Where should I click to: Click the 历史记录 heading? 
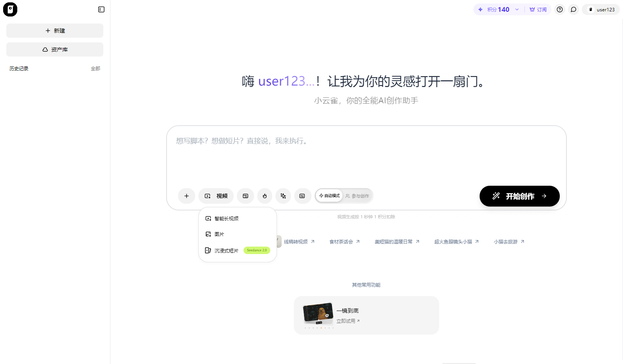point(19,68)
